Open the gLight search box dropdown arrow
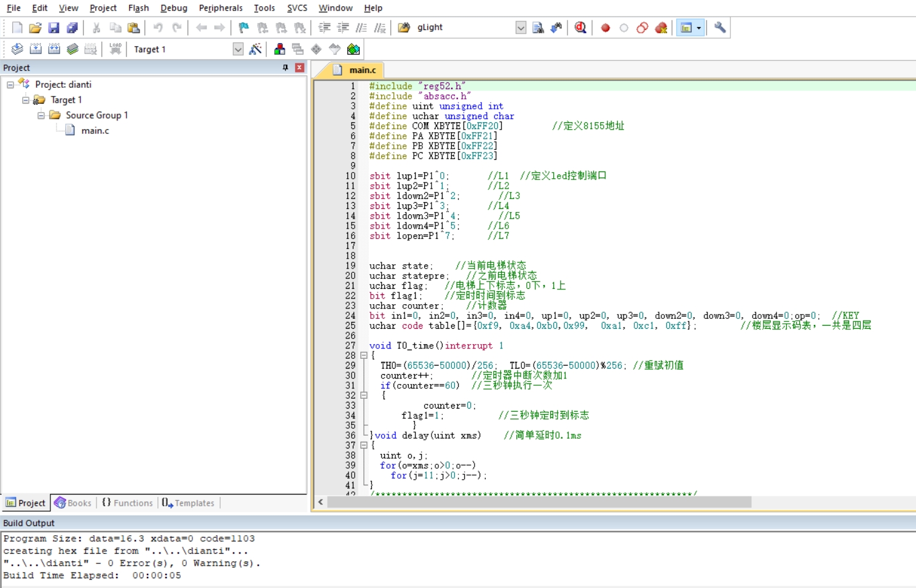 point(521,28)
